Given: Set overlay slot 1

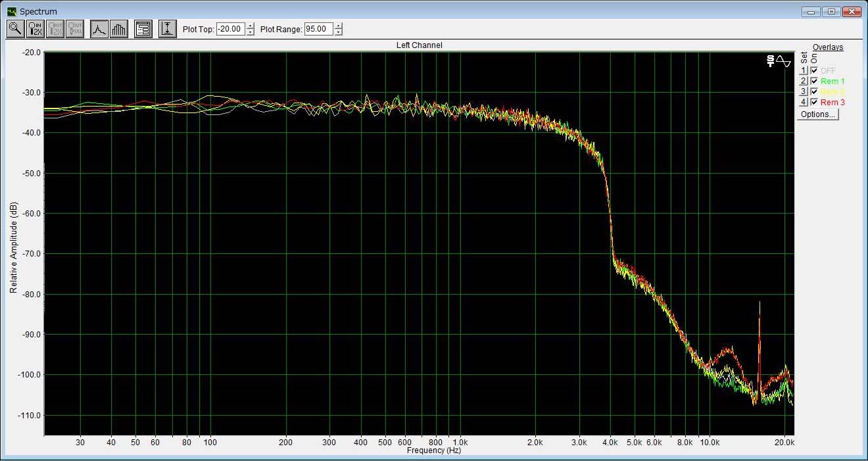Looking at the screenshot, I should (x=803, y=70).
